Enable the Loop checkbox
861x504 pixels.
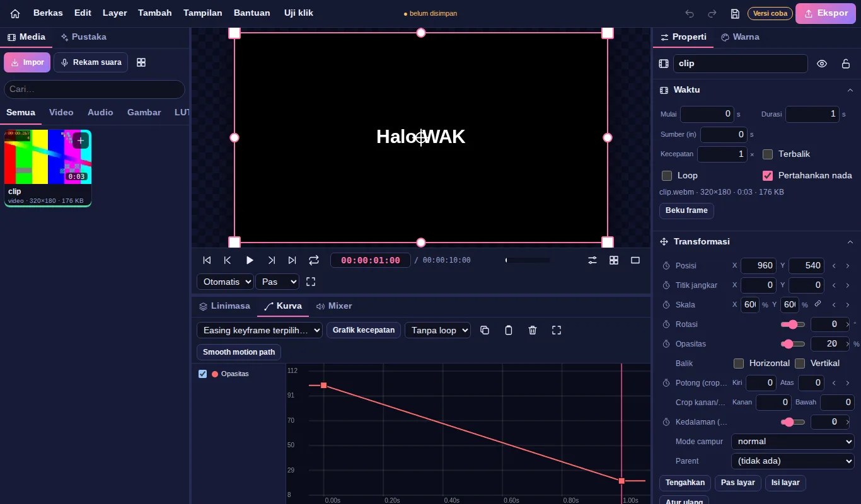point(667,176)
